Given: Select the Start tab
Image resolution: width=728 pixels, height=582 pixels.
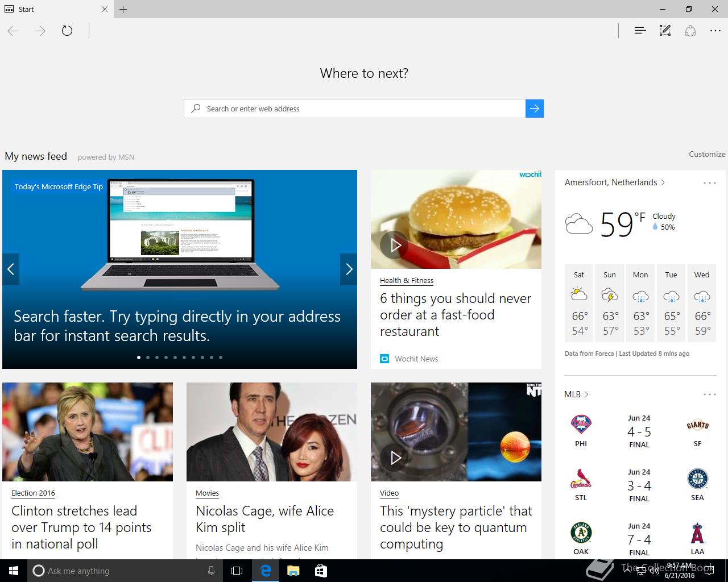Looking at the screenshot, I should click(57, 9).
